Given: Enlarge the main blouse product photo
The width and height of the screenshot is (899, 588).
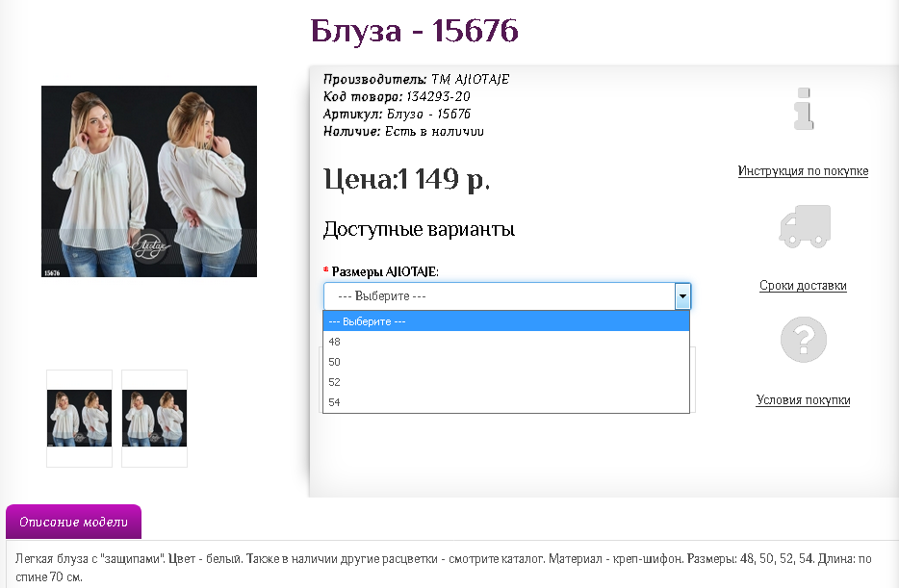Looking at the screenshot, I should point(149,181).
